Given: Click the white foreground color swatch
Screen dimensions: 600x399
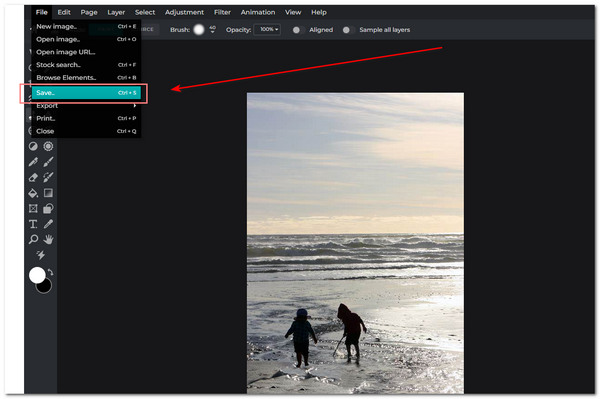Looking at the screenshot, I should click(x=36, y=275).
